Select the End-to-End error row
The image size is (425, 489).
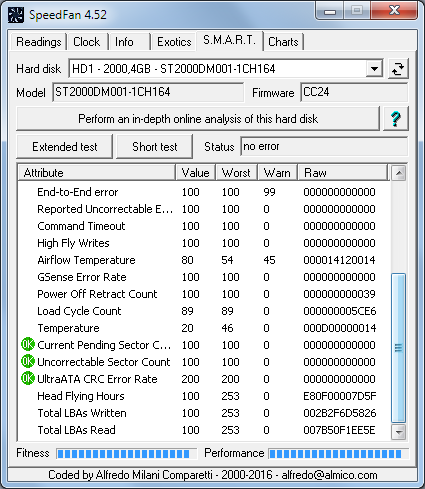click(203, 192)
